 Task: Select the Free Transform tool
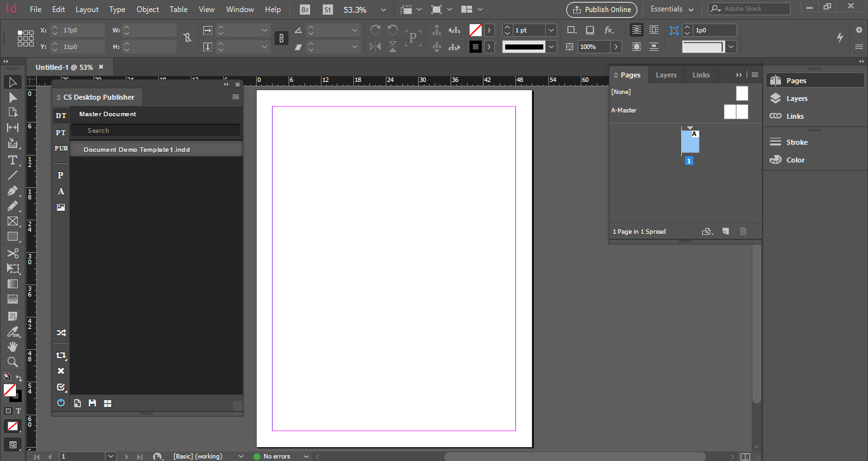click(x=12, y=269)
